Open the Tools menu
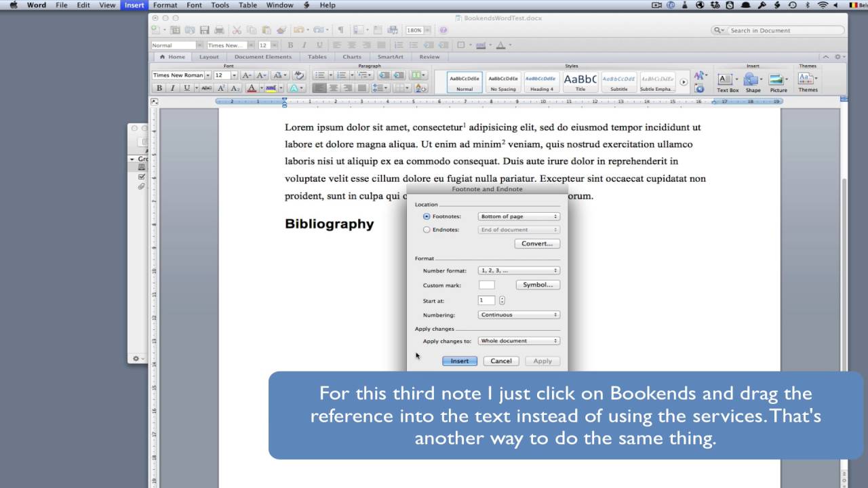 [x=220, y=5]
